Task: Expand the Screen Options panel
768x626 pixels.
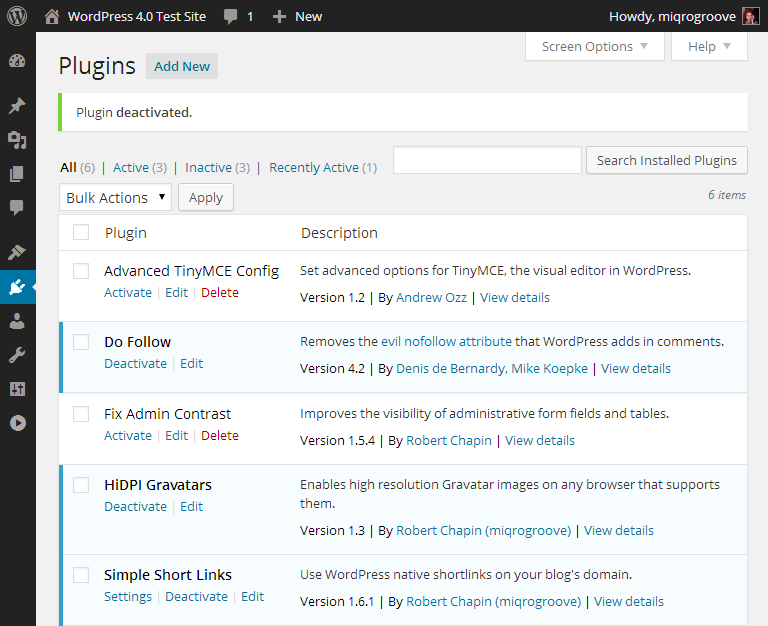Action: pos(595,47)
